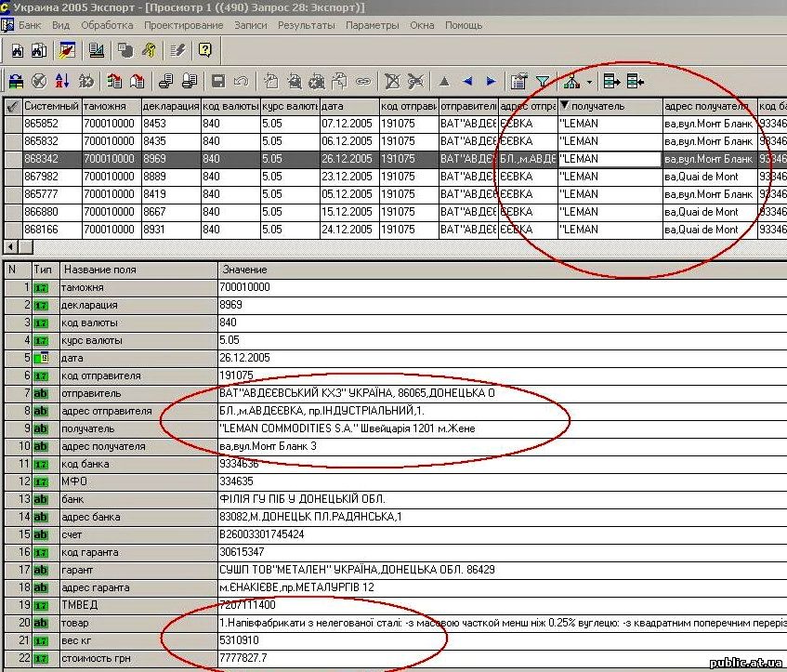Click the list with right arrow icon
787x672 pixels.
tap(611, 81)
